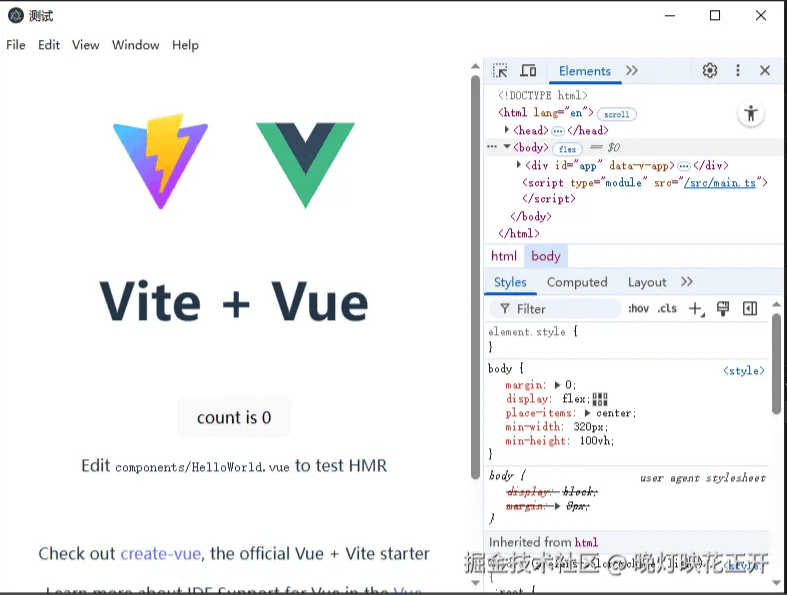787x595 pixels.
Task: Expand the place-items shorthand triangle
Action: tap(587, 413)
